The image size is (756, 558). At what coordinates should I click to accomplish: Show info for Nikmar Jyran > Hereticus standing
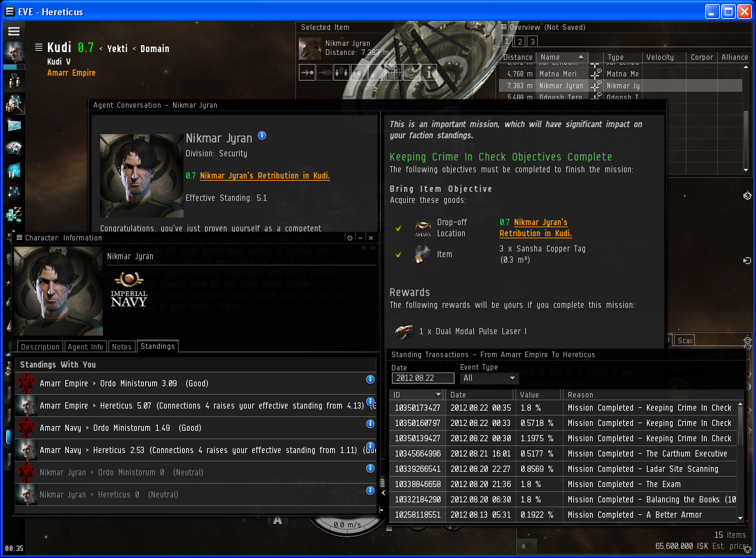pos(370,491)
